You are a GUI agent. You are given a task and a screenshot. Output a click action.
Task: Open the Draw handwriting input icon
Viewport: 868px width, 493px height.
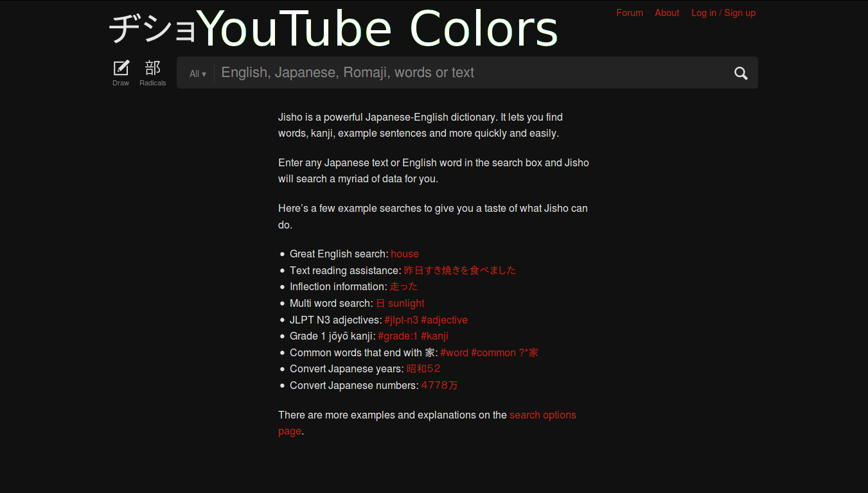[121, 73]
